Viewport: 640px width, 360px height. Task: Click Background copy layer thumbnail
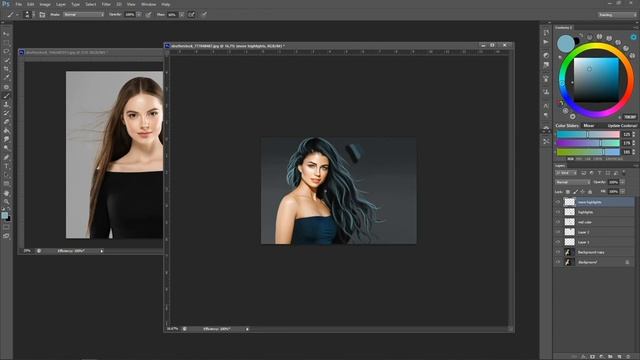tap(569, 252)
